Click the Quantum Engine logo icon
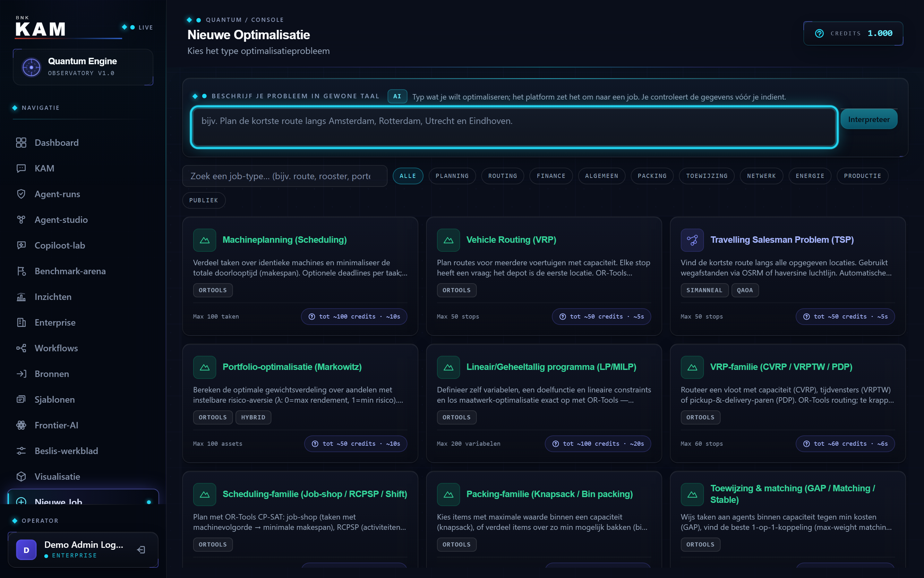 pyautogui.click(x=31, y=67)
